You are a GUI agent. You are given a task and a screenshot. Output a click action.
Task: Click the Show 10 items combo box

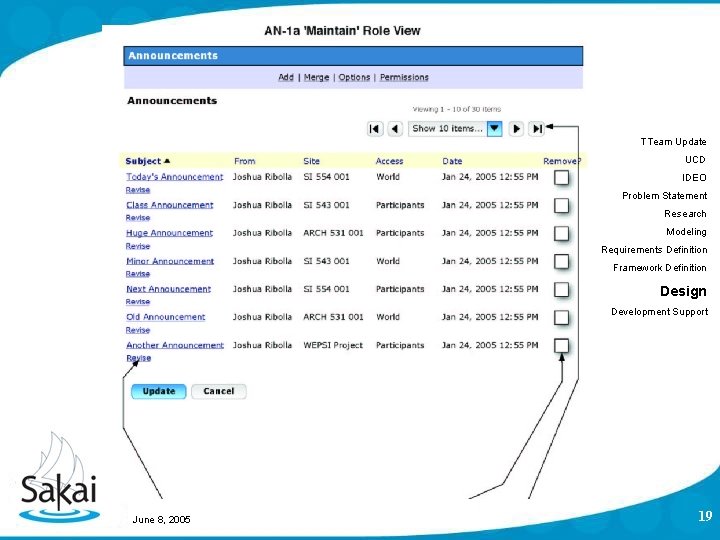455,129
